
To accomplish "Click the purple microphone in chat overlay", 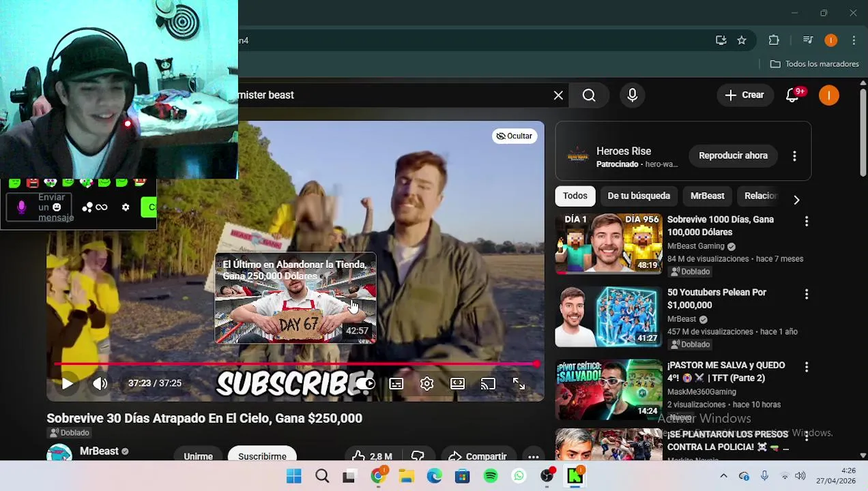I will coord(21,207).
